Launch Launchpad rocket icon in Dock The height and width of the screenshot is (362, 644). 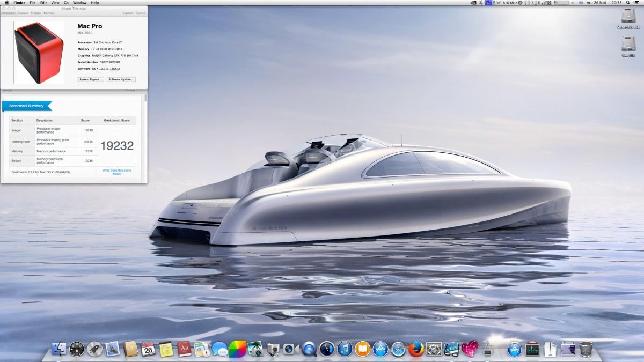click(94, 349)
